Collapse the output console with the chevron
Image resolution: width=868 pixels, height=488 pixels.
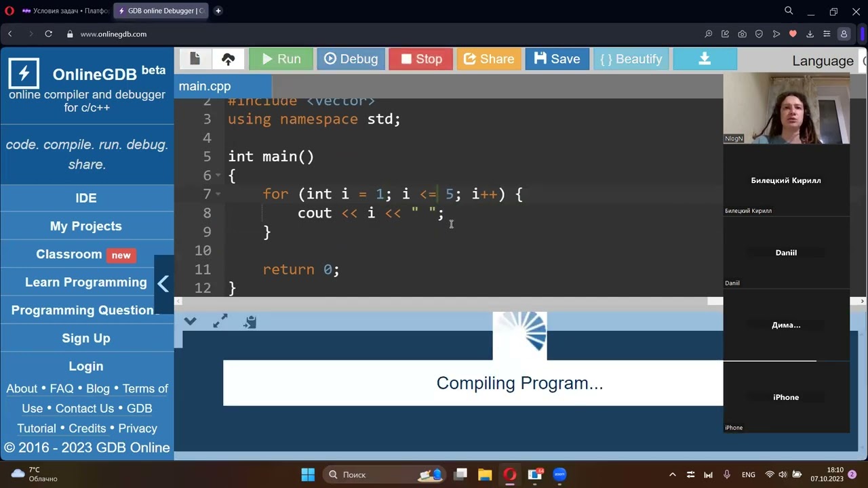(x=190, y=321)
